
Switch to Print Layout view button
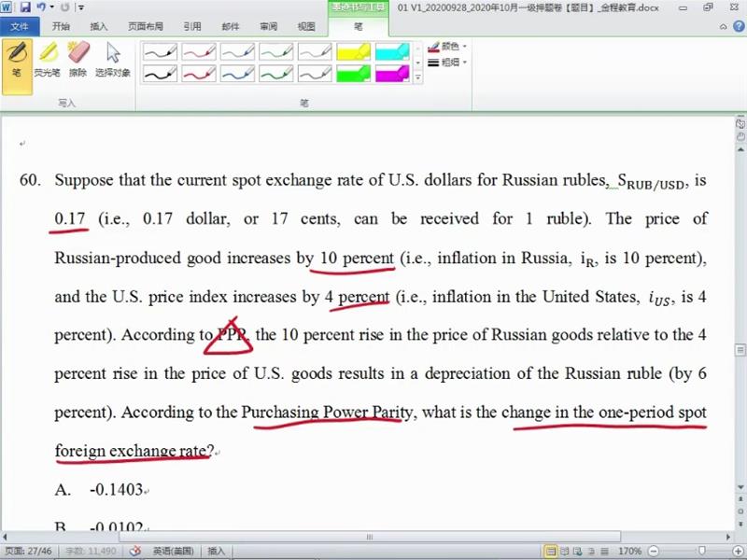tap(551, 551)
